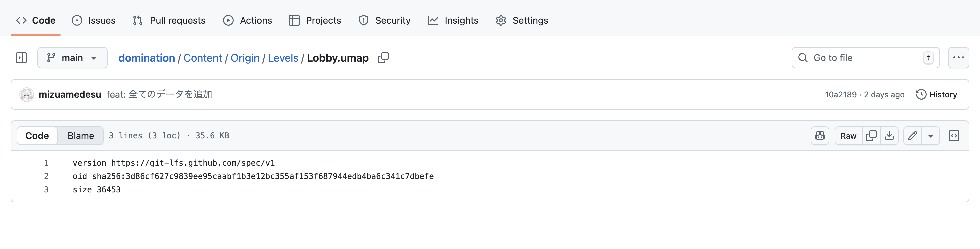Open Copilot chat for this file
The image size is (980, 249).
(819, 136)
